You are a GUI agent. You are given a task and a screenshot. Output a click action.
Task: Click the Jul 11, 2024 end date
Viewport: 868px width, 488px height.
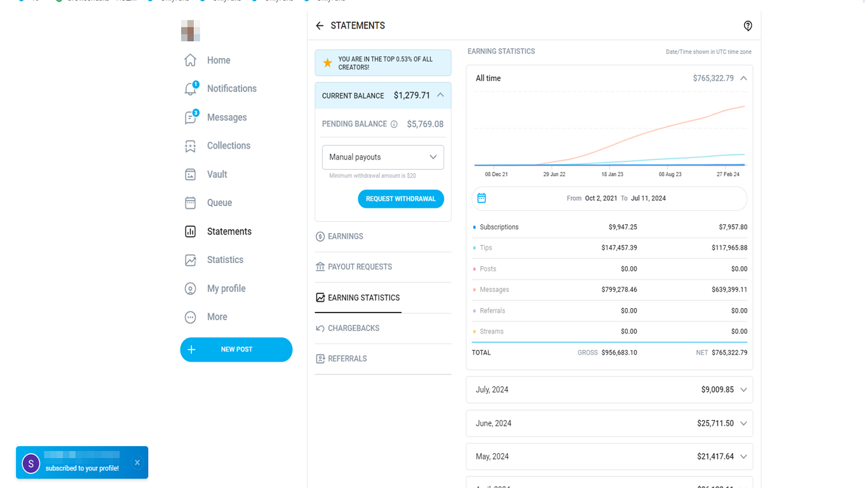click(x=648, y=198)
